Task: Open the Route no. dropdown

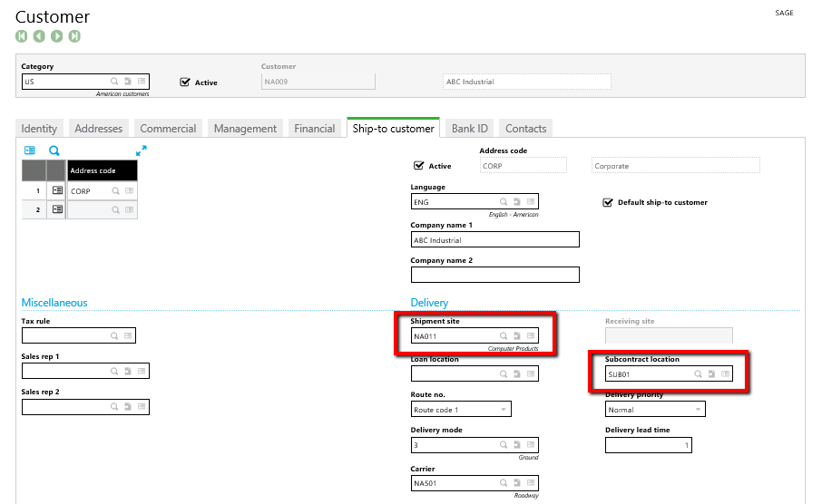Action: click(504, 410)
